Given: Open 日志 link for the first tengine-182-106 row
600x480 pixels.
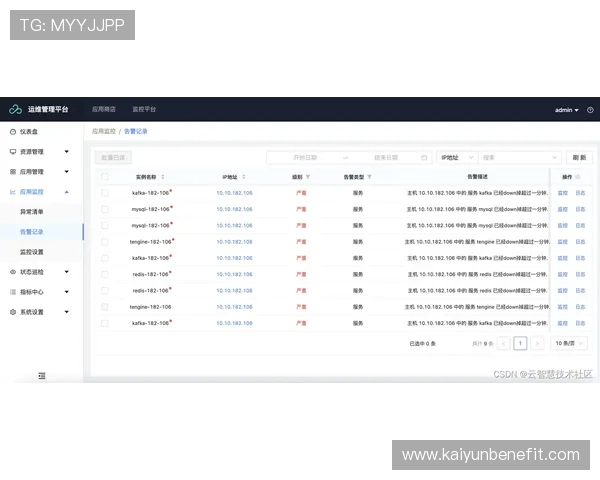Looking at the screenshot, I should 580,242.
